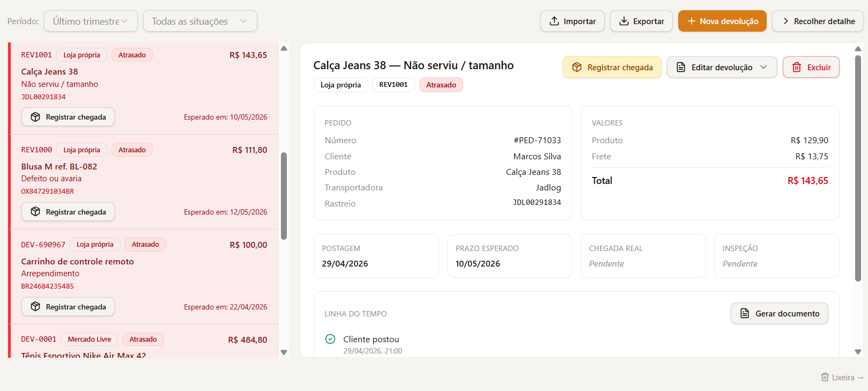Click the return list scroll up arrow
Screen dimensions: 868x391
coord(284,48)
